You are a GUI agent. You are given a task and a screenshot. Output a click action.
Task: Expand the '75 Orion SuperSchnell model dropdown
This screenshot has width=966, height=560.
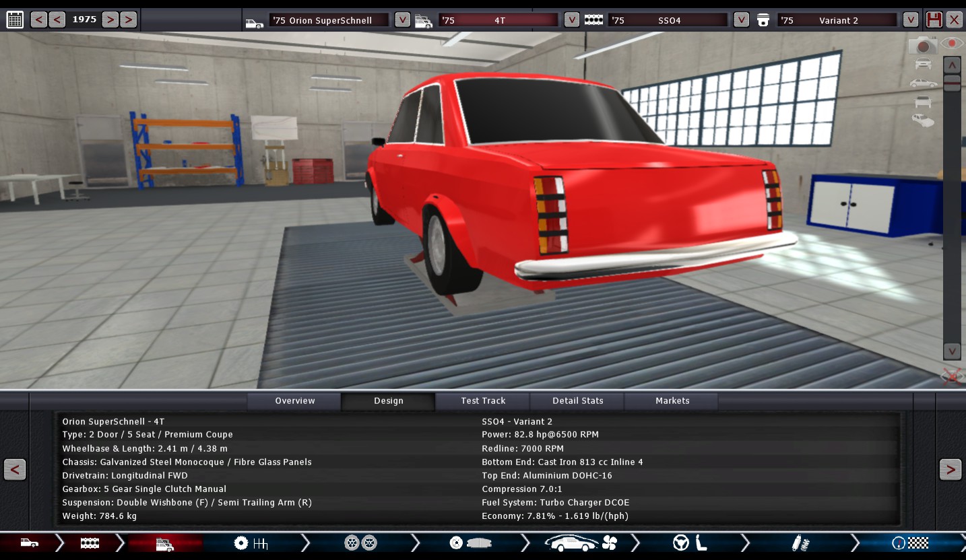point(402,20)
